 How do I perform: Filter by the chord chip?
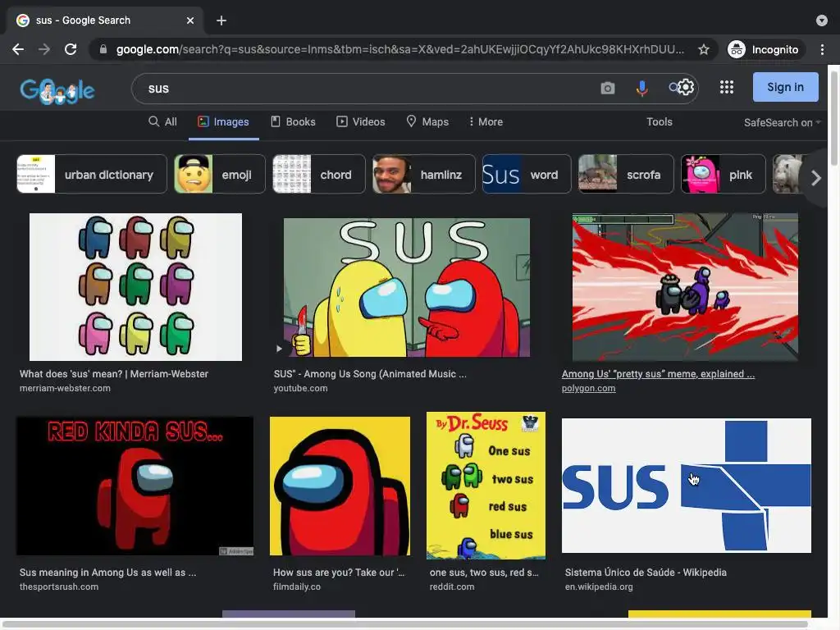(x=319, y=174)
